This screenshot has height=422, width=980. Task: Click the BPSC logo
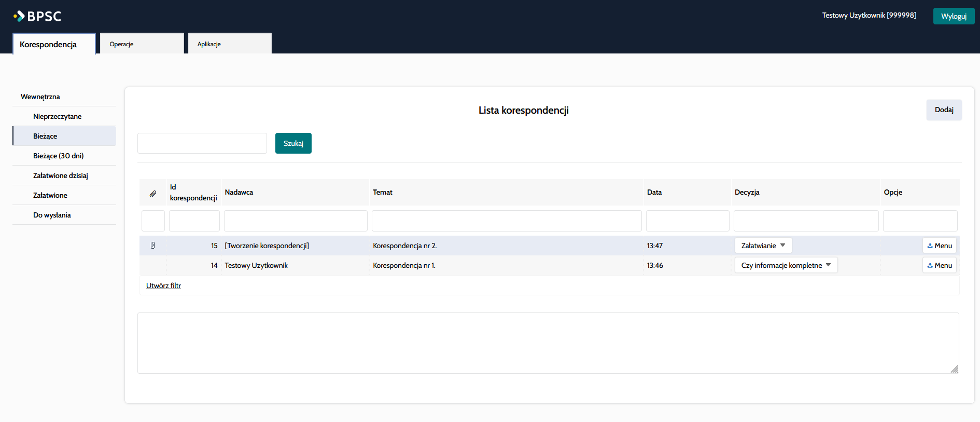click(x=37, y=16)
